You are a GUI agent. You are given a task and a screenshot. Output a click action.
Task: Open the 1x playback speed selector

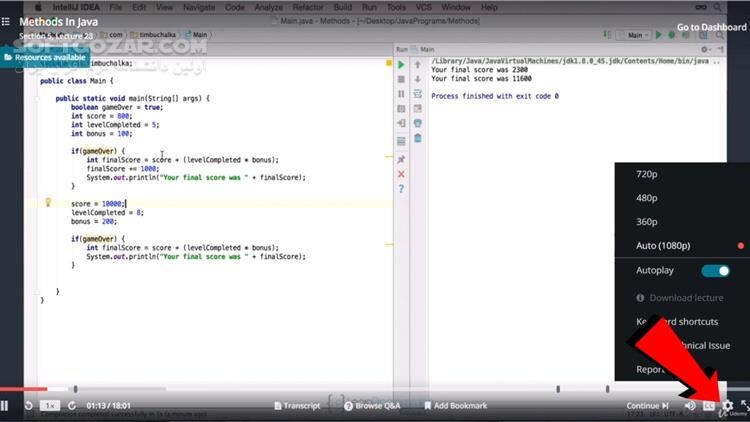pos(50,406)
